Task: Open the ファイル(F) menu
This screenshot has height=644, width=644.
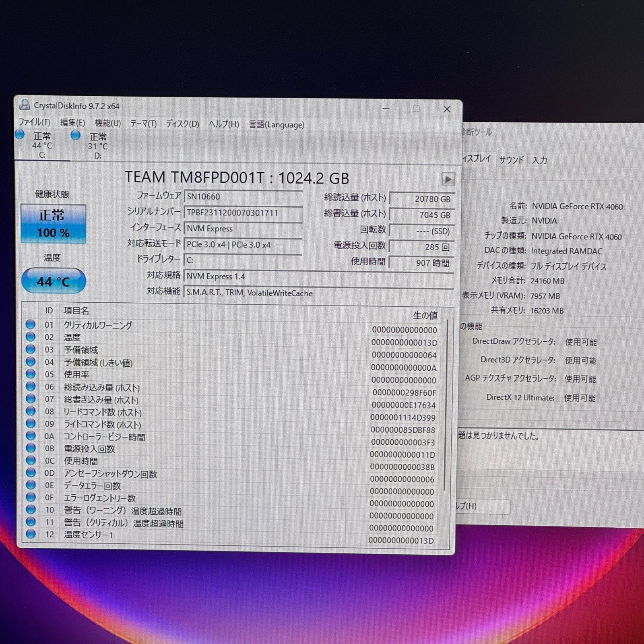Action: [35, 122]
